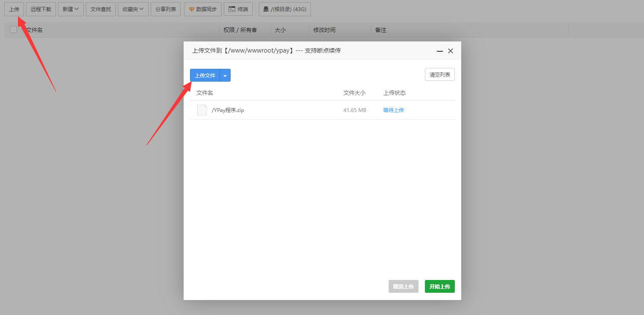Open 远程下载 remote download

coord(41,9)
